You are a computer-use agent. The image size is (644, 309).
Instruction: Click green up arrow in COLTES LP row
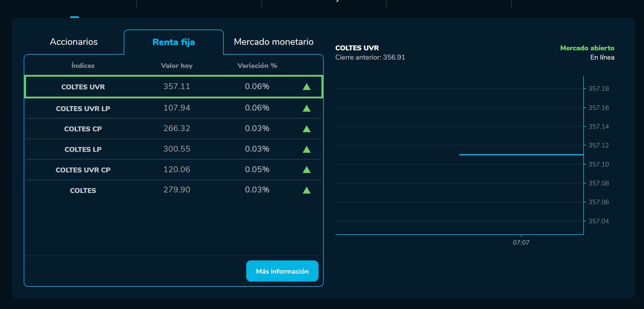[306, 150]
